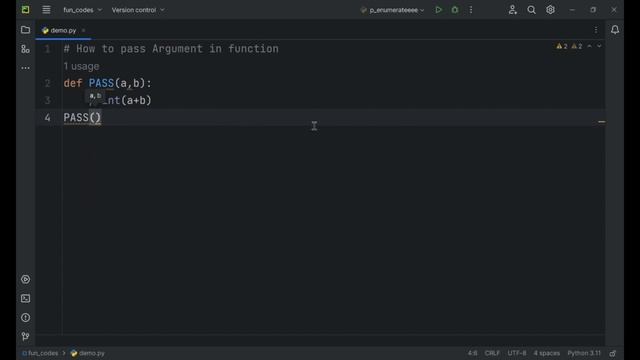Place cursor inside PASS() parentheses
Image resolution: width=640 pixels, height=360 pixels.
point(95,118)
